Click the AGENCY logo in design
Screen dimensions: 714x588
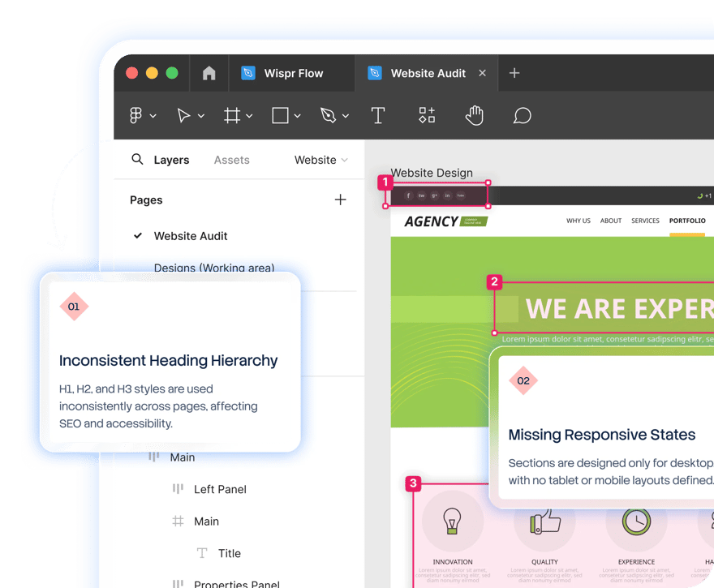tap(445, 221)
